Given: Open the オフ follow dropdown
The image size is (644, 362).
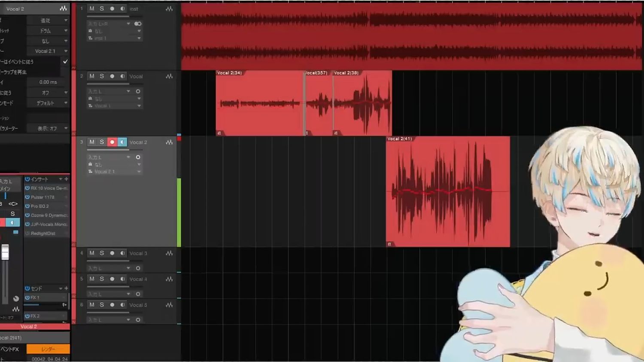Looking at the screenshot, I should [x=48, y=93].
